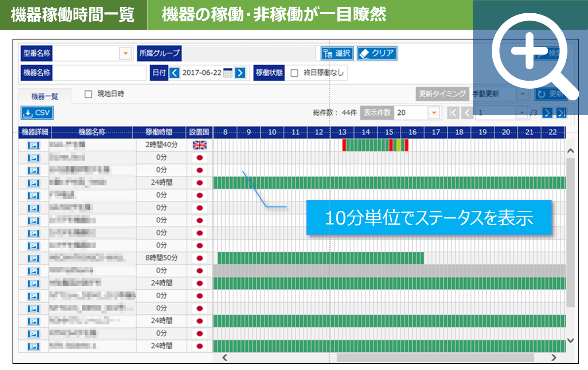Image resolution: width=588 pixels, height=370 pixels.
Task: Click the yellow status segment near hour 15
Action: click(x=399, y=145)
